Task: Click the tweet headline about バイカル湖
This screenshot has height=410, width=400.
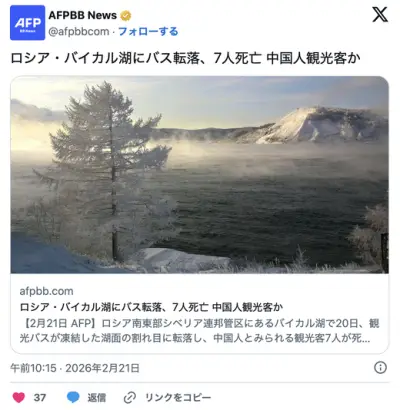Action: tap(185, 58)
